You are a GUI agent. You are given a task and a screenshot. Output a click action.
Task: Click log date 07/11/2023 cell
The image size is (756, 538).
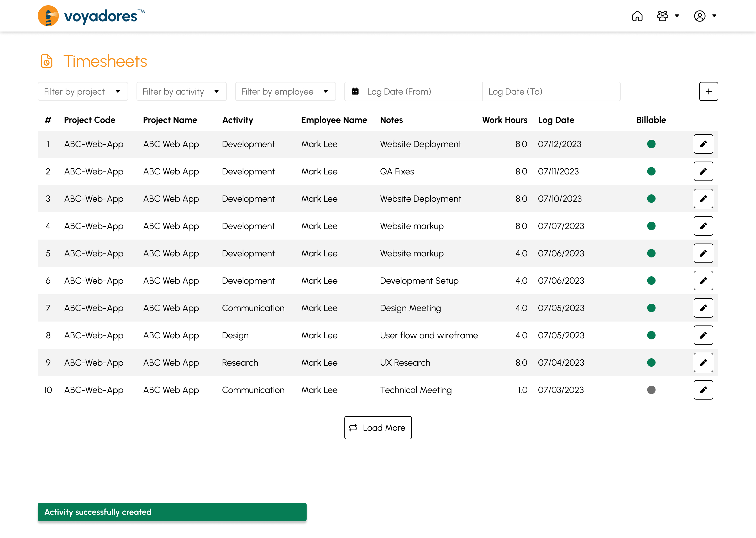pyautogui.click(x=558, y=171)
